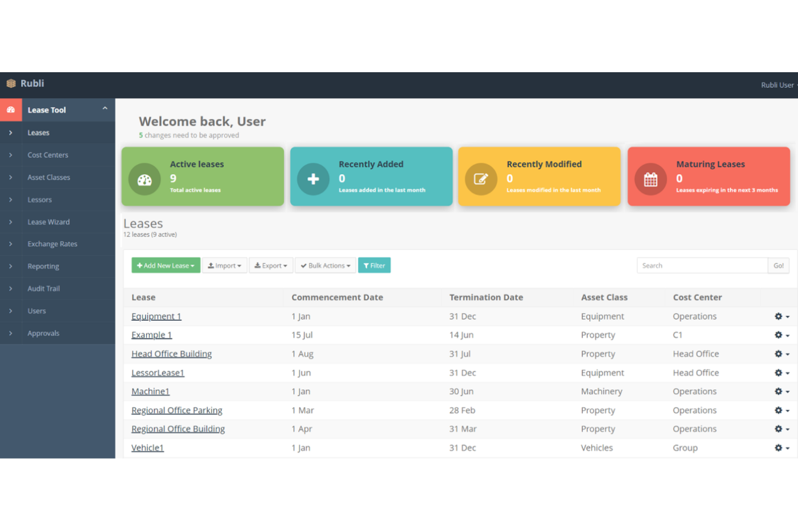This screenshot has height=532, width=798.
Task: Open Exchange Rates in the sidebar
Action: (52, 244)
